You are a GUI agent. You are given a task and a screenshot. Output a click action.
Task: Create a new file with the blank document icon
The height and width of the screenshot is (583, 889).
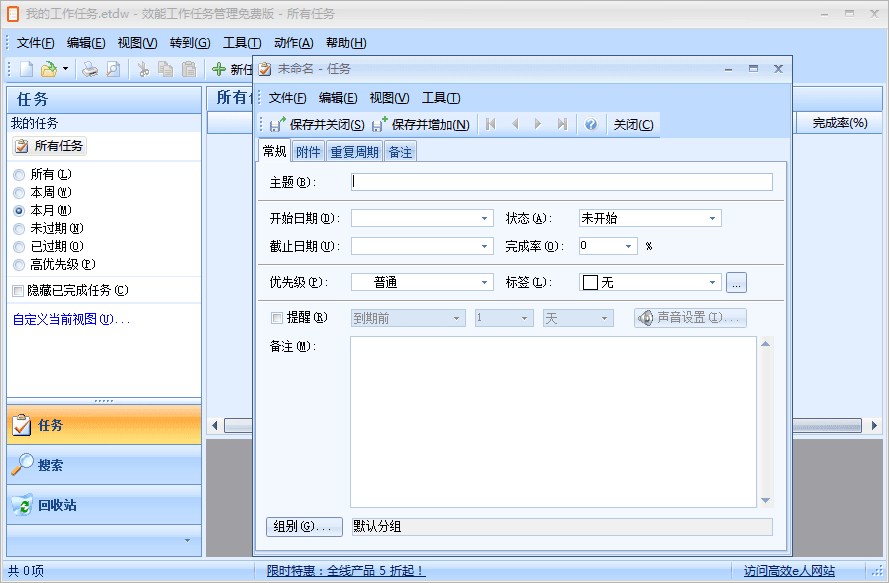pos(24,68)
